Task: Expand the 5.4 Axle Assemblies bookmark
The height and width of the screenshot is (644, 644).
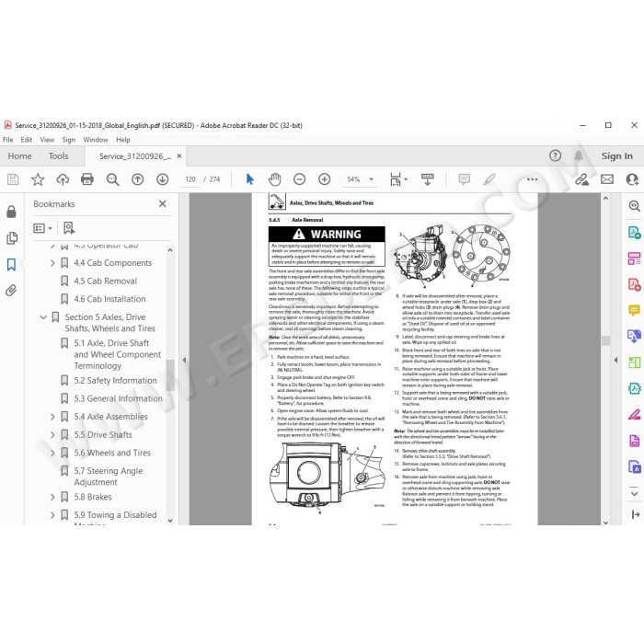Action: point(52,417)
